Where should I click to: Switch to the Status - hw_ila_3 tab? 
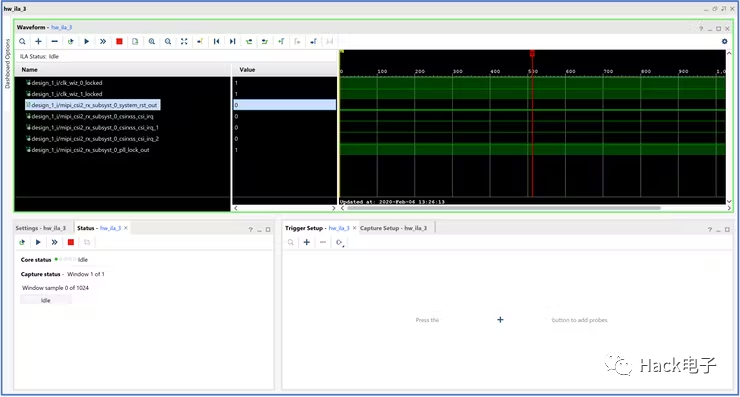click(x=99, y=228)
